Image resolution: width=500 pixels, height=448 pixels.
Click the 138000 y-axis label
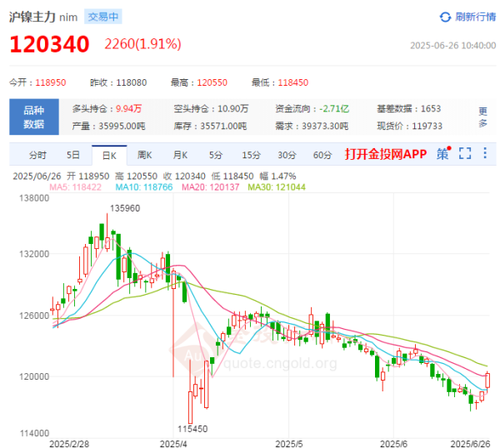[x=34, y=198]
